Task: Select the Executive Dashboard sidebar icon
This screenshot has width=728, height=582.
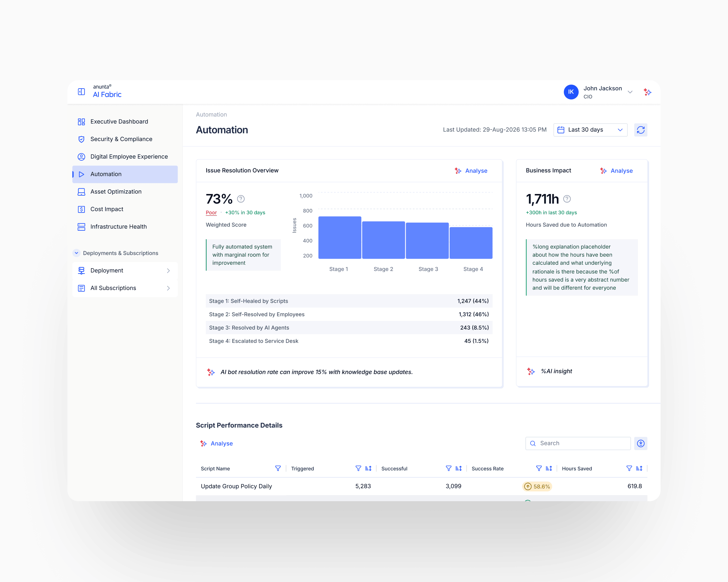Action: (x=81, y=122)
